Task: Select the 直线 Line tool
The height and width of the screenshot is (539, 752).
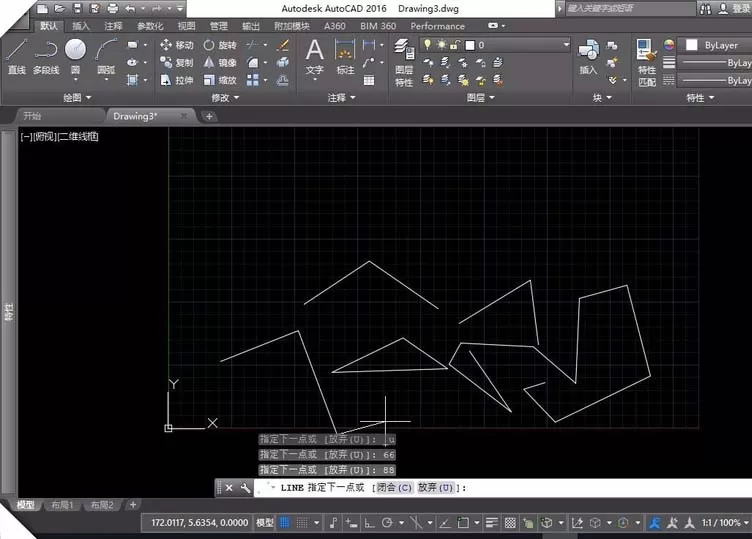Action: coord(17,57)
